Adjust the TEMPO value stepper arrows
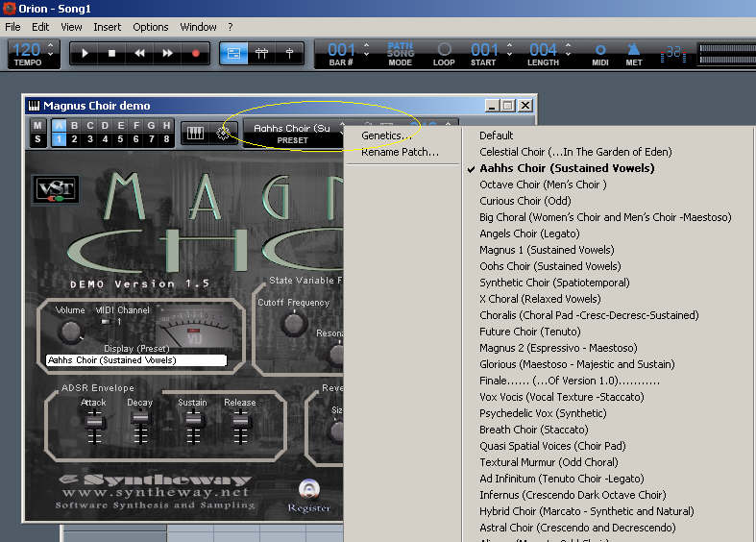This screenshot has height=542, width=756. pos(51,49)
